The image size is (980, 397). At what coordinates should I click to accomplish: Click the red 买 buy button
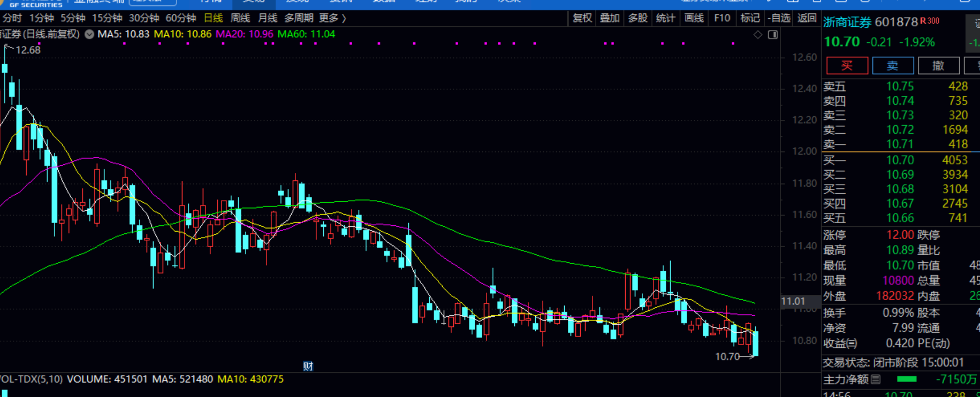click(847, 66)
